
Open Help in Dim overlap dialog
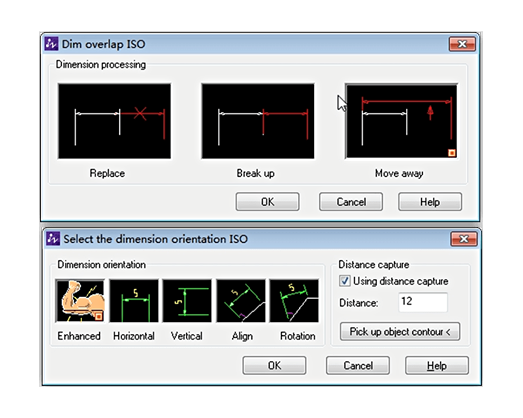tap(430, 201)
